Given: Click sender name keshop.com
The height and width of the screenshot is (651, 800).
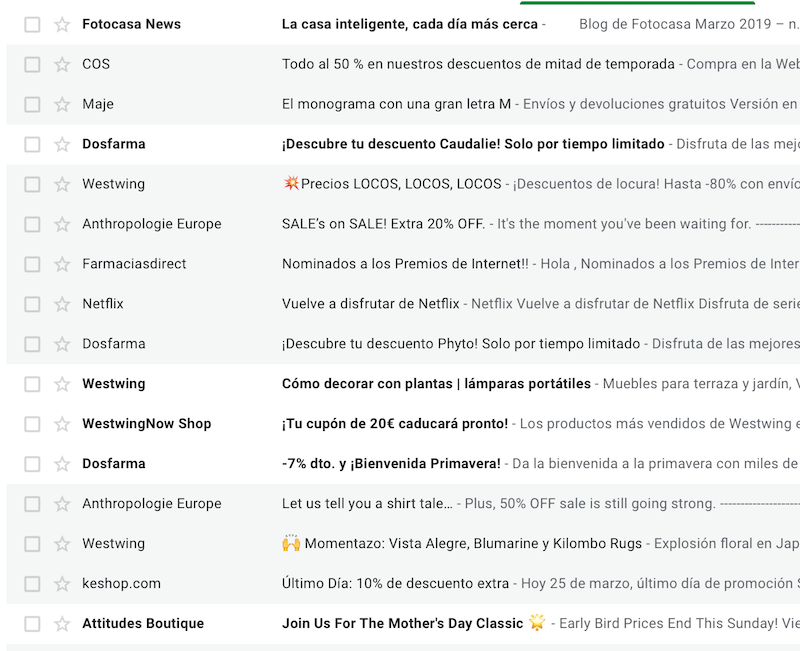Looking at the screenshot, I should click(x=121, y=584).
